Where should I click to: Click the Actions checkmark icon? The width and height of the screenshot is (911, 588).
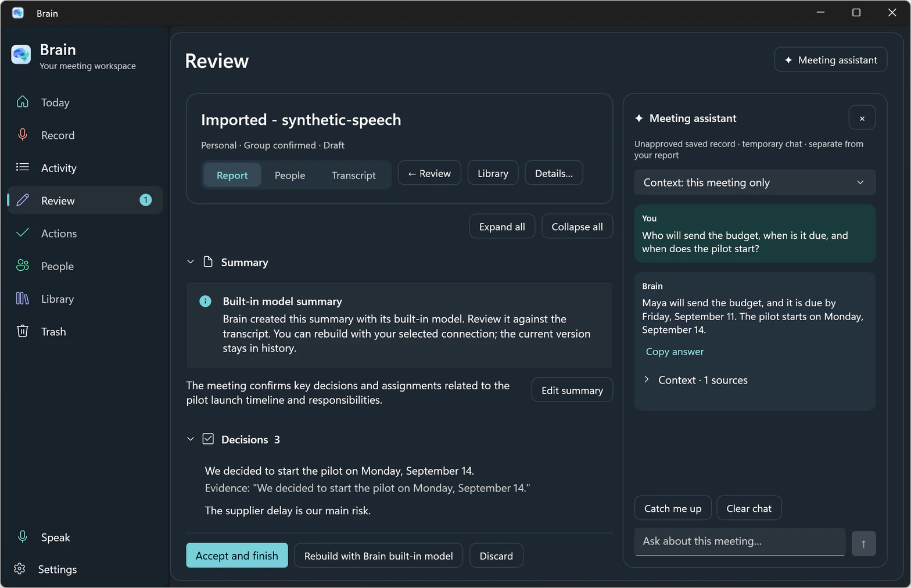click(23, 233)
